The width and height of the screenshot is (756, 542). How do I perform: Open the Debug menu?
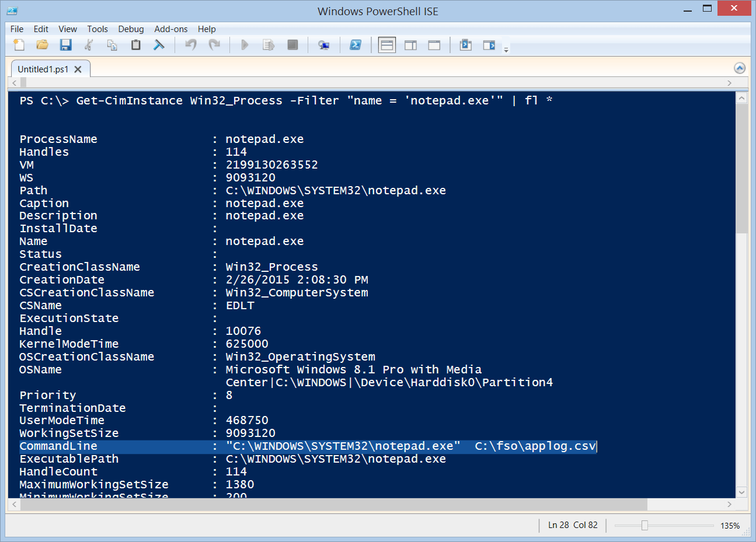tap(131, 29)
